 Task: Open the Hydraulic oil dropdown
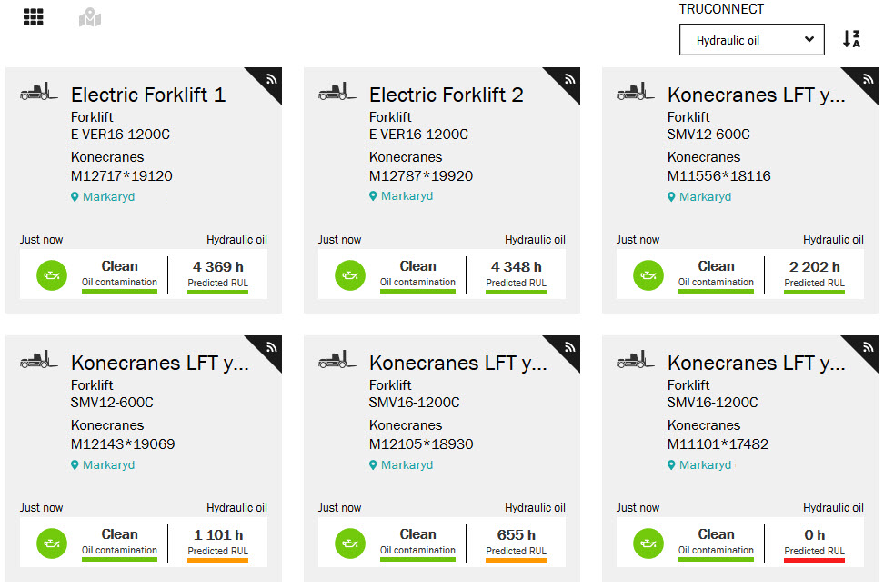pos(751,40)
